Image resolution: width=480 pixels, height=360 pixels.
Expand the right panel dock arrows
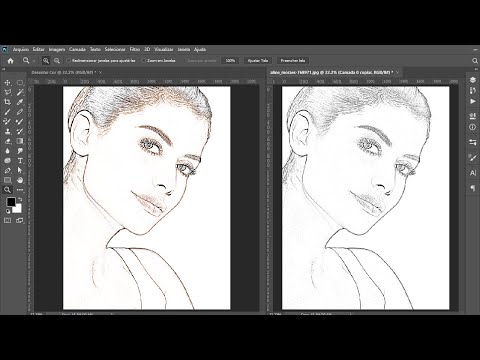(476, 69)
